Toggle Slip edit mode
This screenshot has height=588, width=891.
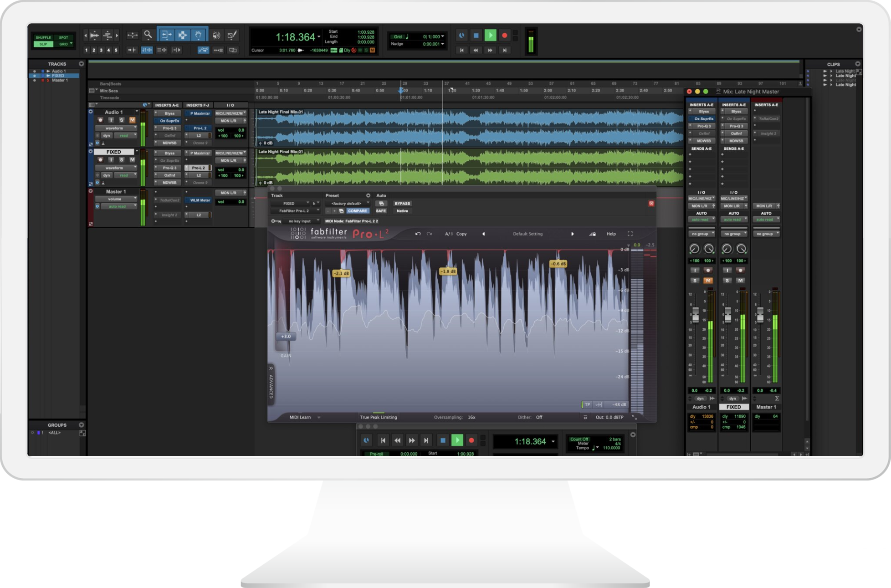pos(43,44)
